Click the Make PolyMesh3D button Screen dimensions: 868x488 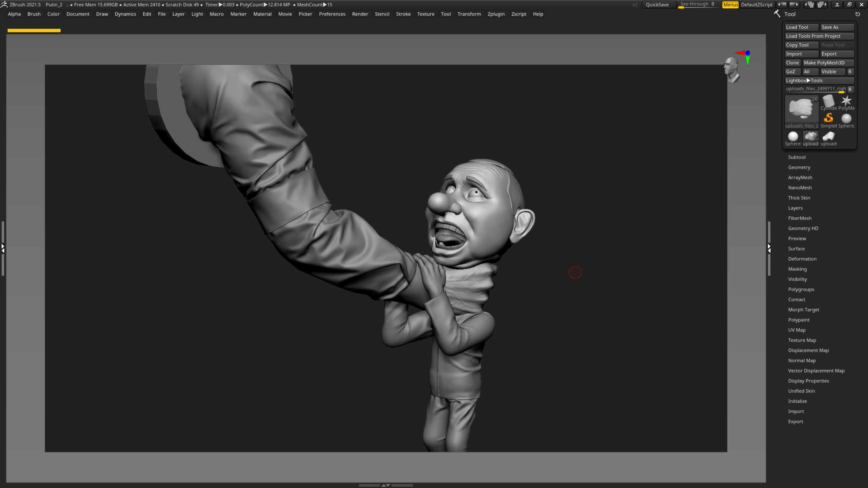coord(828,63)
